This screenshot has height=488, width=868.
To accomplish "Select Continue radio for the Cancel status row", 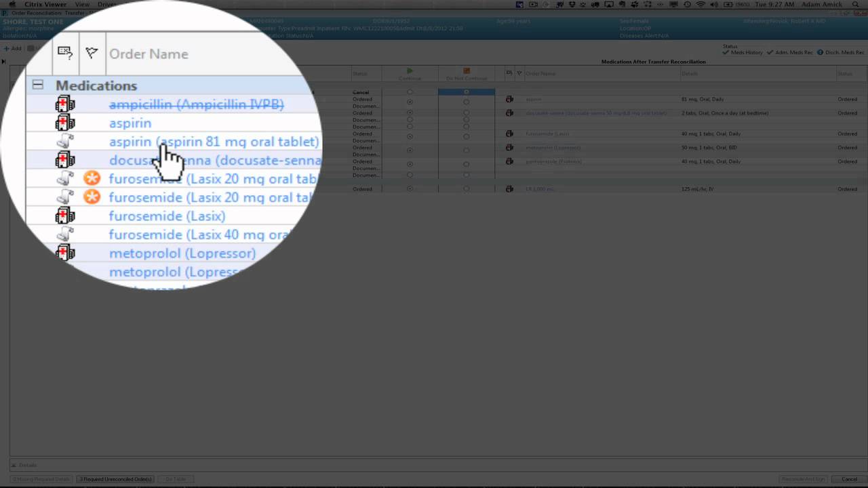I will [410, 92].
